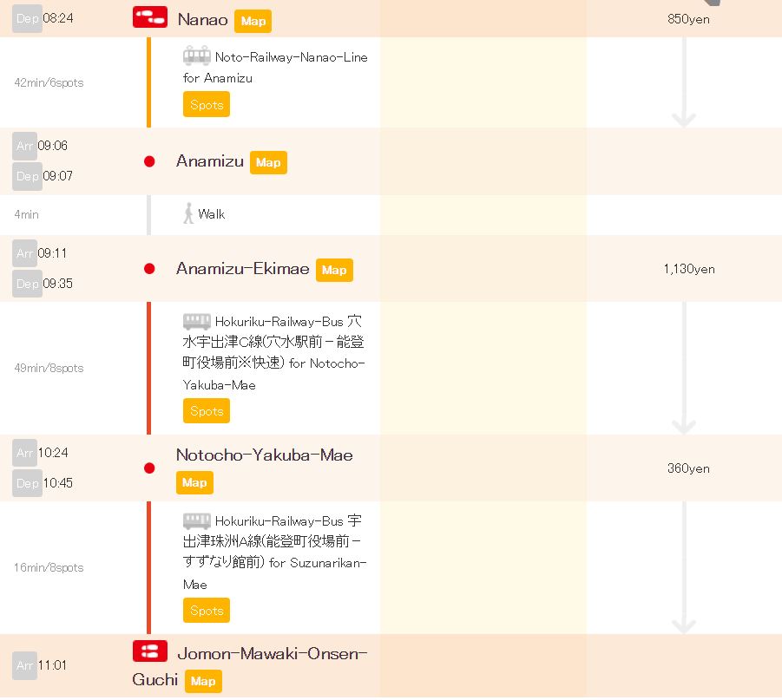Show Spots for the bus to Suzunarikan-Mae
This screenshot has width=782, height=700.
tap(207, 611)
